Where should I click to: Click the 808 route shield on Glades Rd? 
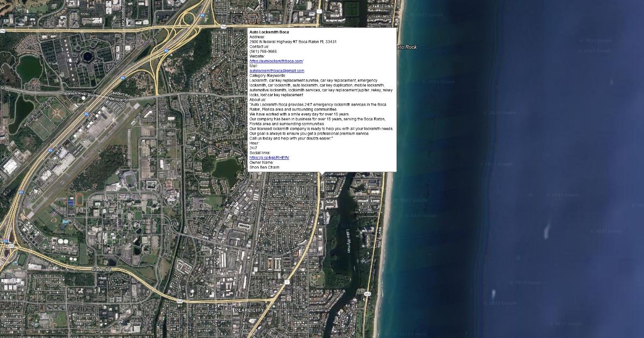pyautogui.click(x=179, y=302)
